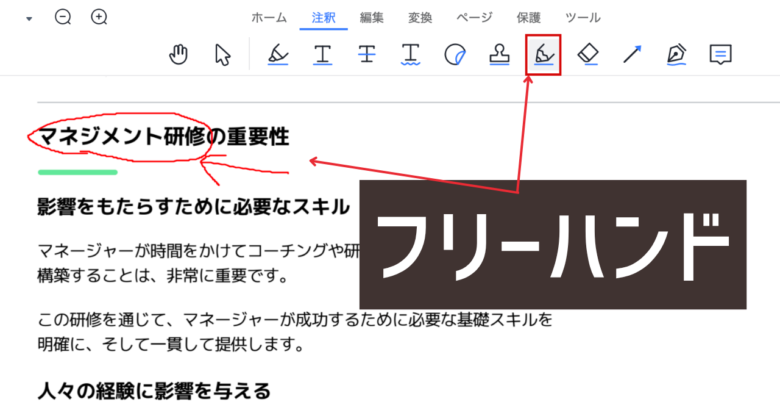Select the Hand pan tool
Screen dimensions: 780x410
[x=179, y=54]
